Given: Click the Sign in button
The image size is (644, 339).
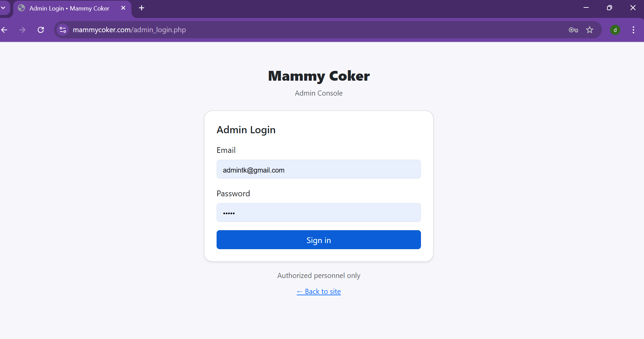Looking at the screenshot, I should (x=318, y=240).
